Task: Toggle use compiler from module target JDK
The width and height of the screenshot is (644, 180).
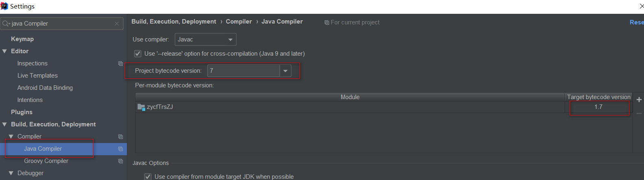Action: tap(148, 177)
